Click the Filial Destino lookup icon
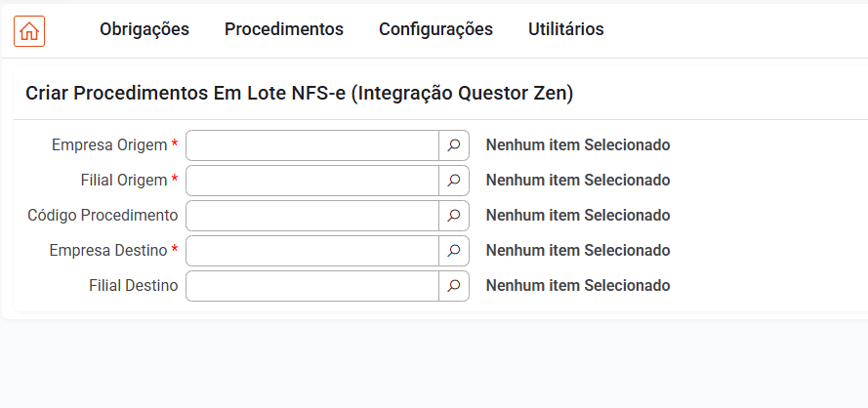868x408 pixels. (454, 286)
